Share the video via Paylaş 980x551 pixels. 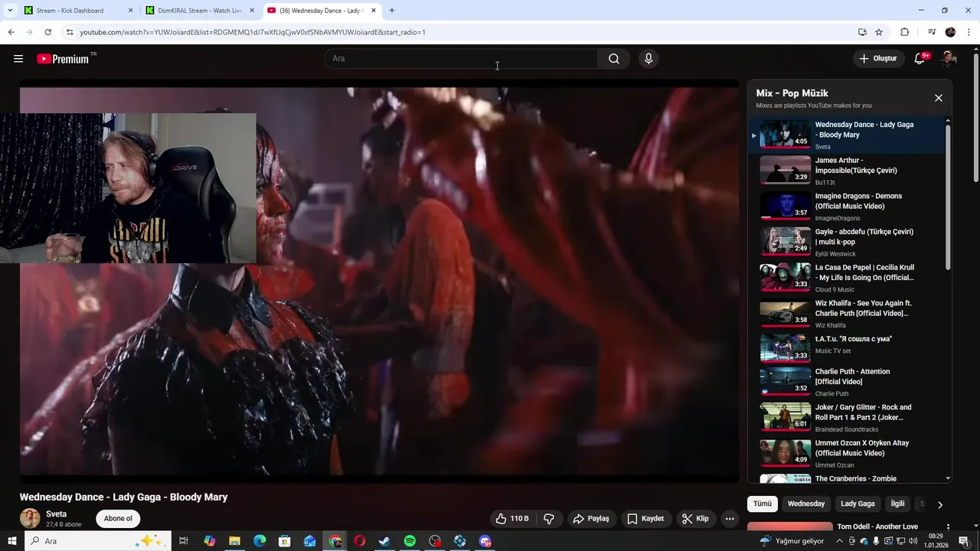click(591, 519)
